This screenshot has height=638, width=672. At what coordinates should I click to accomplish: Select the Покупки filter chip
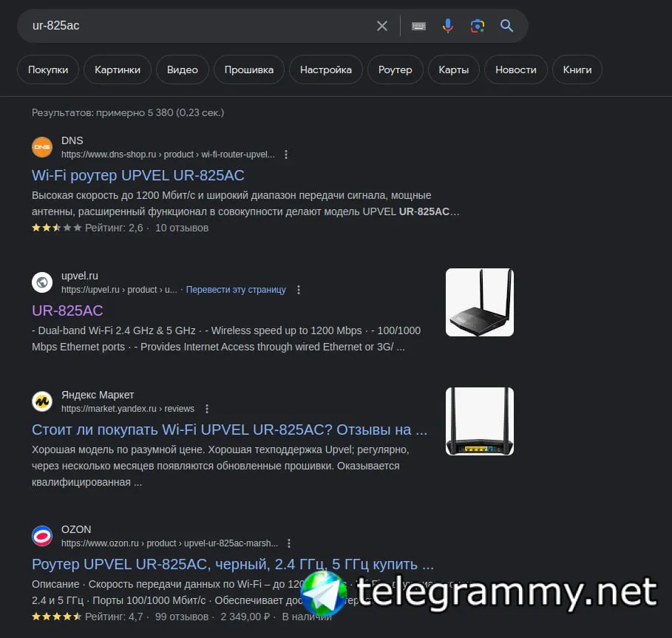click(x=48, y=69)
